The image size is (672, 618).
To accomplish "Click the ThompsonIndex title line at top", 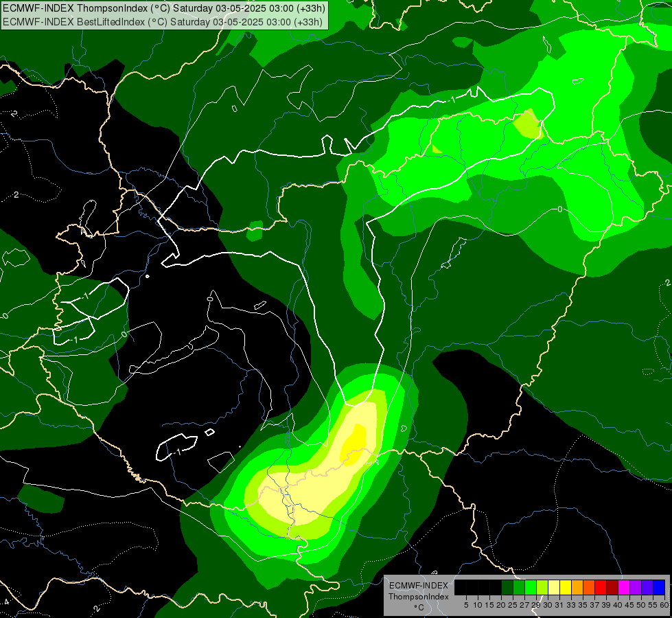I will coord(164,8).
